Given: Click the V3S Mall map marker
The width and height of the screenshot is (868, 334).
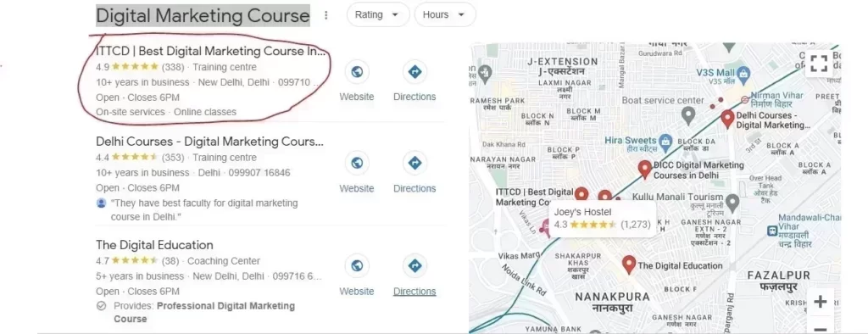Looking at the screenshot, I should pyautogui.click(x=743, y=73).
